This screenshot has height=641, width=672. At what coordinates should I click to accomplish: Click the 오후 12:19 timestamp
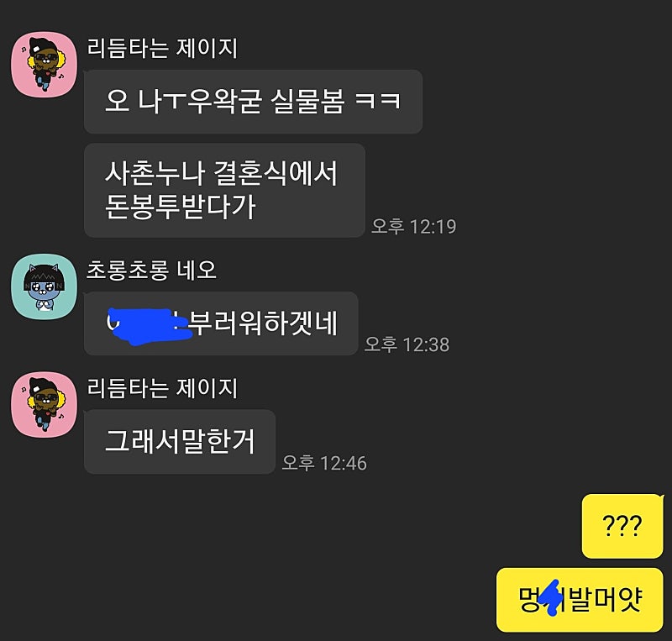pos(413,226)
